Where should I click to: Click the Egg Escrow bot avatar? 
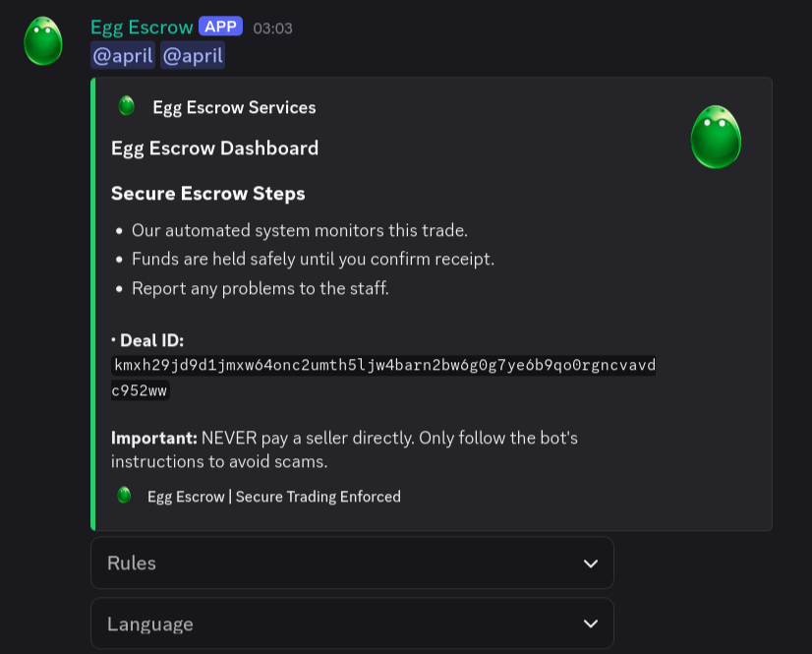coord(42,41)
